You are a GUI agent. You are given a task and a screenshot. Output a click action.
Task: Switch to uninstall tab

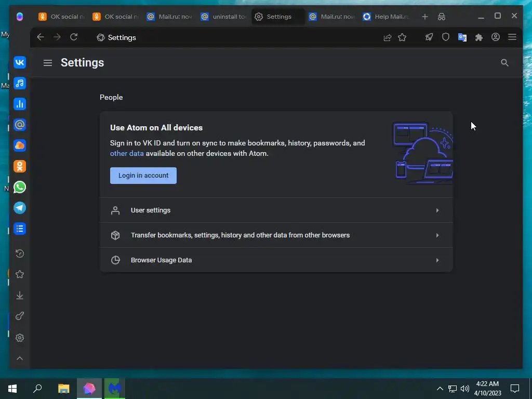coord(223,17)
